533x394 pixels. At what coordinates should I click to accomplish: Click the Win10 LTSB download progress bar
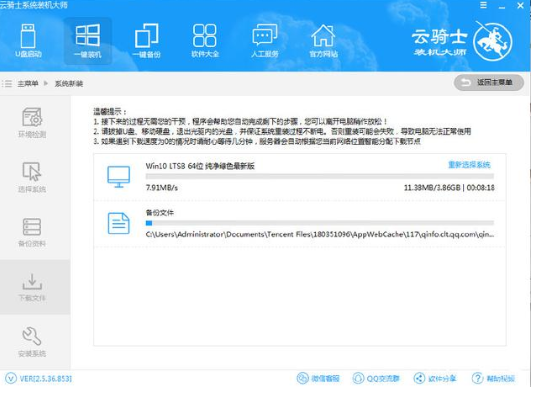[320, 176]
